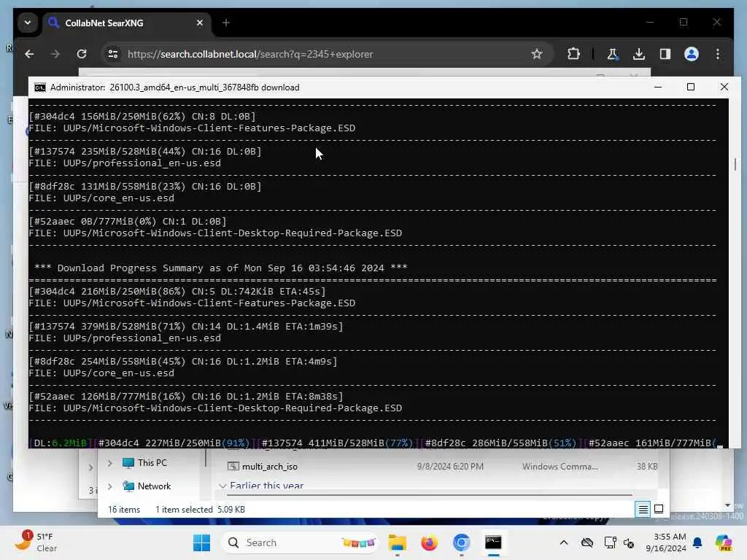Screen dimensions: 747x560
Task: Select Network in the navigation pane
Action: (x=146, y=486)
